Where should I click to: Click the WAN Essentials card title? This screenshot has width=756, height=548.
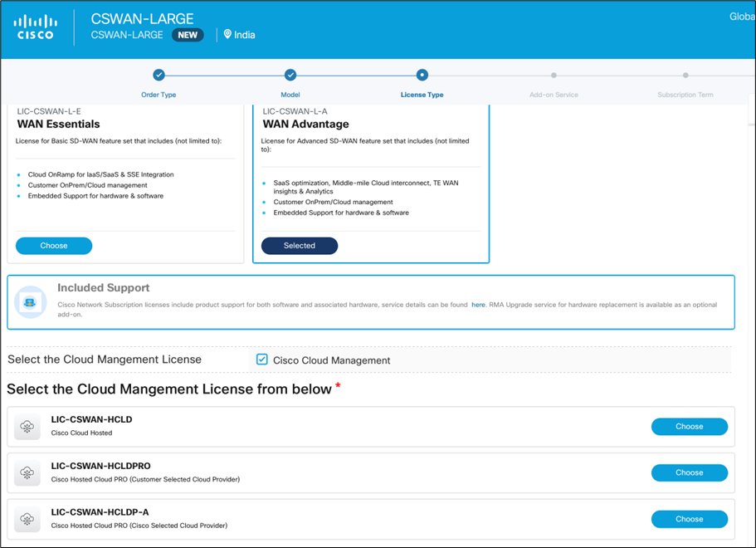58,124
